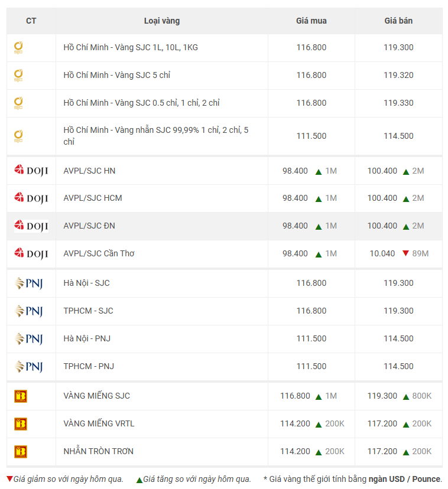Screen dimensions: 448x489
Task: Click sell price 117.200 in NHẪN TRÒN TRƠN row
Action: tap(382, 451)
